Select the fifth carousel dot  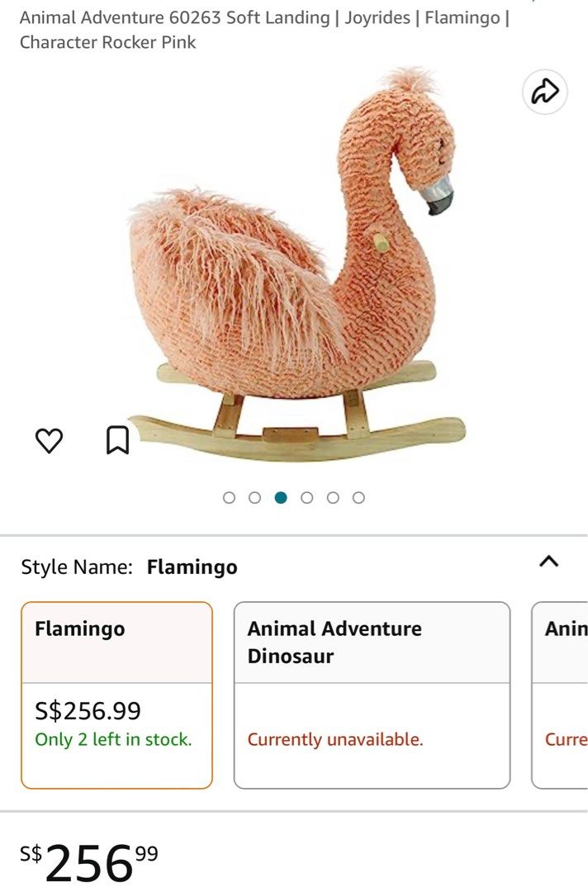[x=332, y=497]
